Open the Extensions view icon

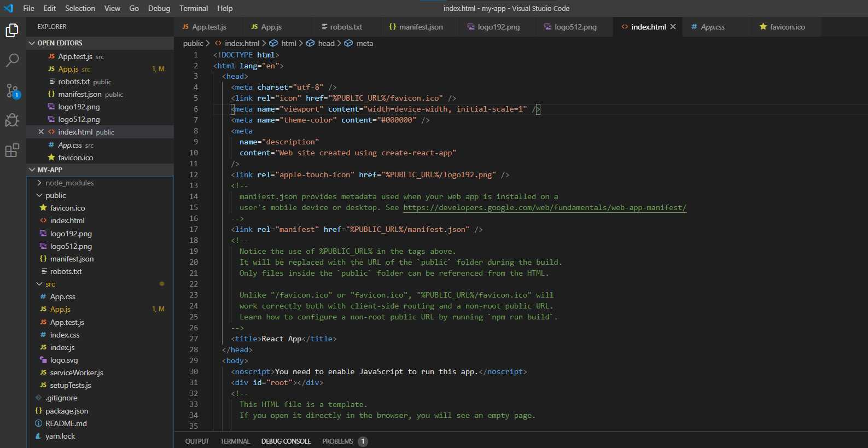[12, 150]
